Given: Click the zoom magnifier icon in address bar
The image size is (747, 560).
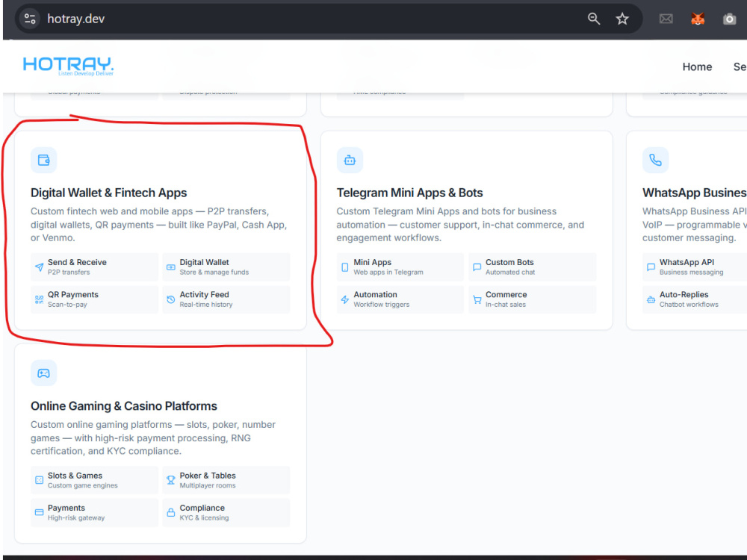Looking at the screenshot, I should pyautogui.click(x=594, y=19).
